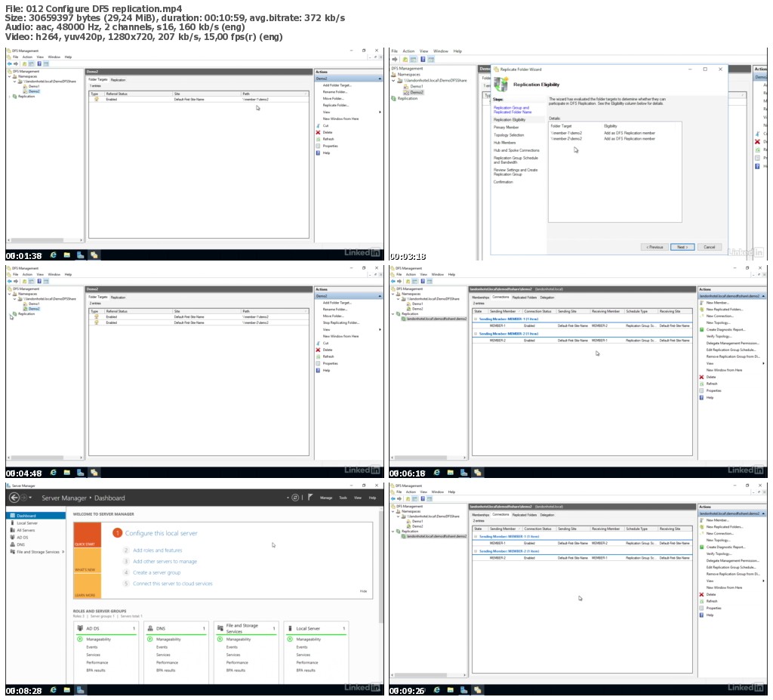Click Properties action icon in 00:01:38 frame
Screen dimensions: 773x700
pos(318,146)
